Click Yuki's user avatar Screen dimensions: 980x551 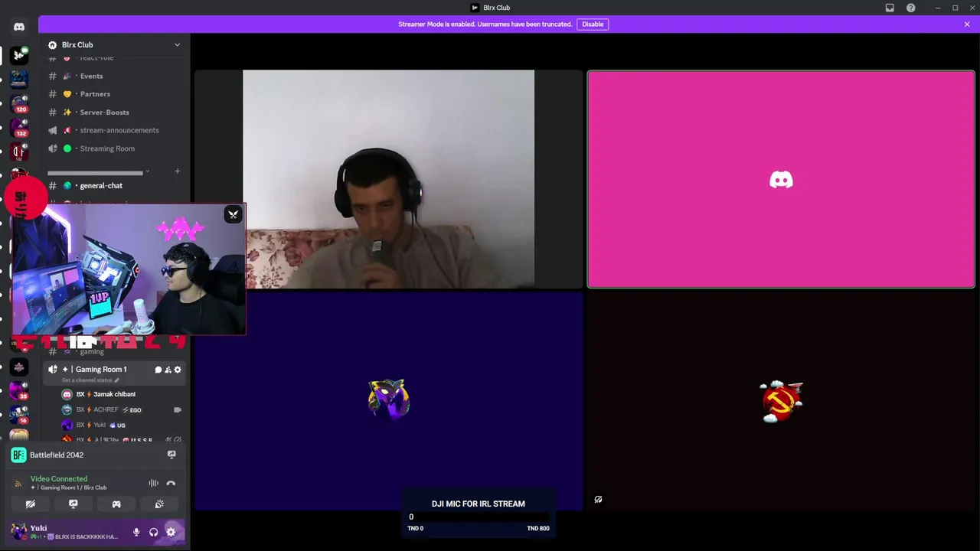coord(18,531)
